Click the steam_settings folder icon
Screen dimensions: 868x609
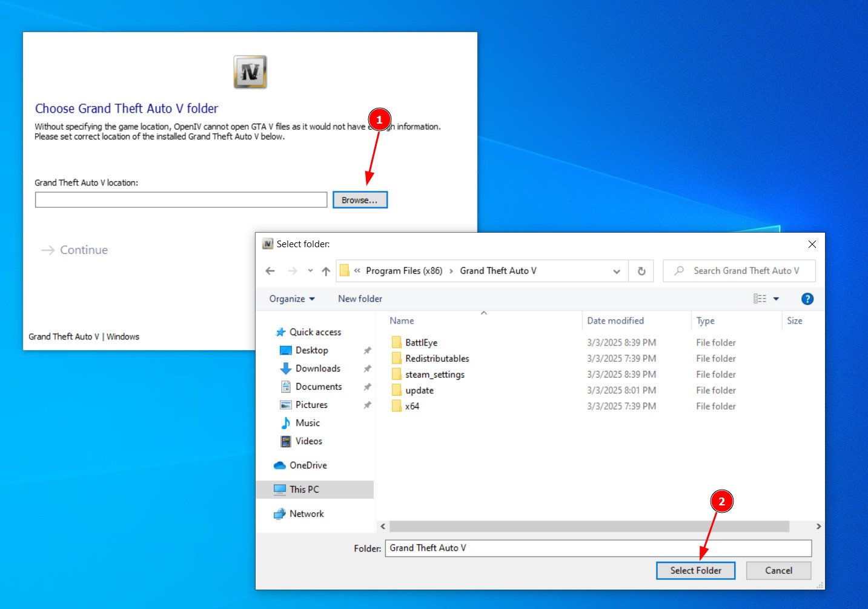(397, 374)
